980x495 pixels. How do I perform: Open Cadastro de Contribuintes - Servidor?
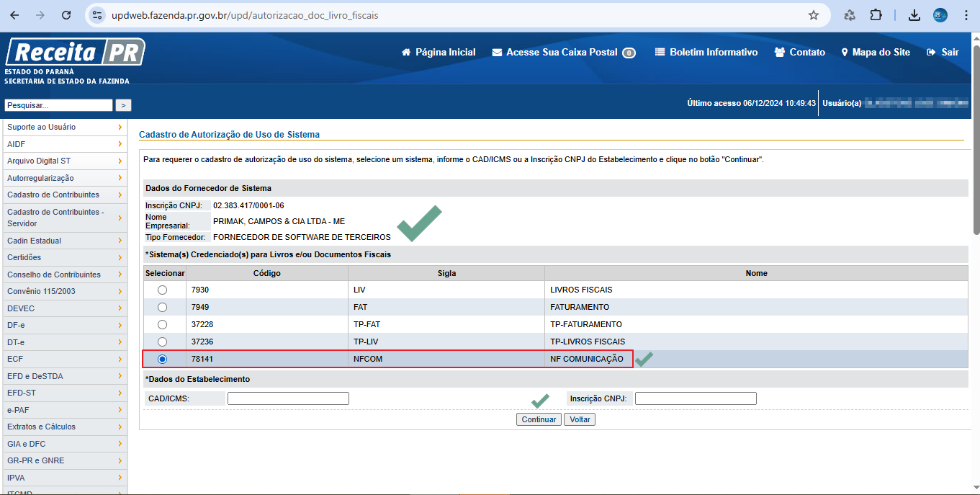[64, 218]
